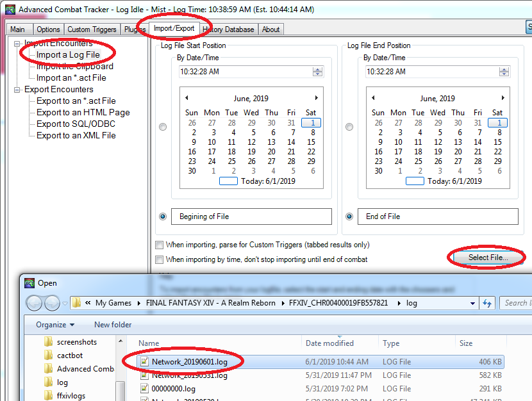Image resolution: width=532 pixels, height=401 pixels.
Task: Click June, 2019 header in start calendar
Action: [251, 99]
